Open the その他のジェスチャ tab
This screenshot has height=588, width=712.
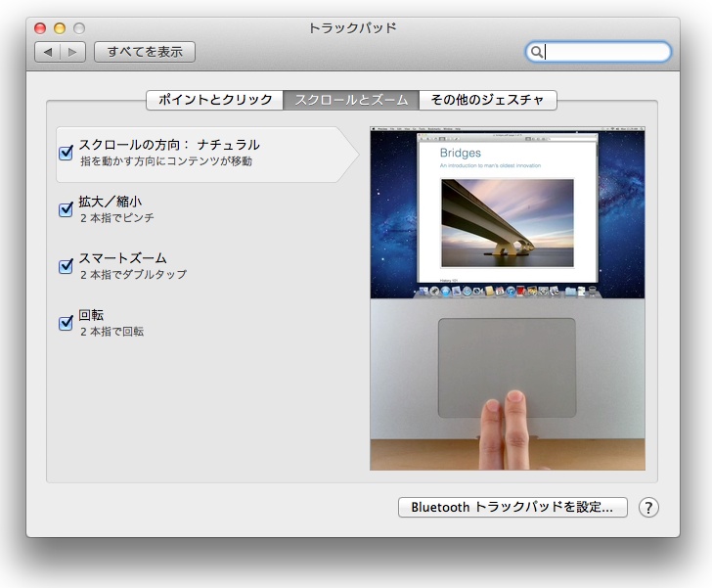pos(488,100)
